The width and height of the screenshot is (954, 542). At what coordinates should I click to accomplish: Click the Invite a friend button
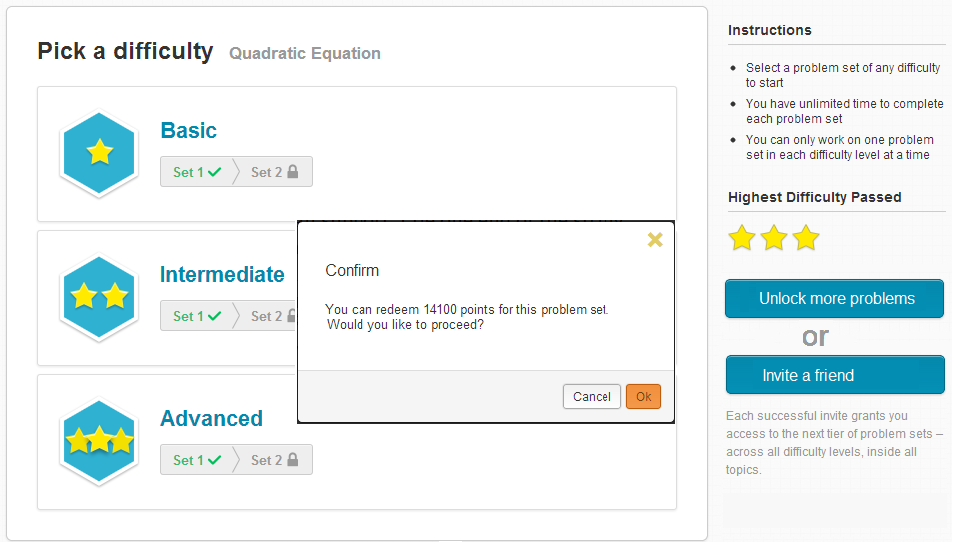835,375
